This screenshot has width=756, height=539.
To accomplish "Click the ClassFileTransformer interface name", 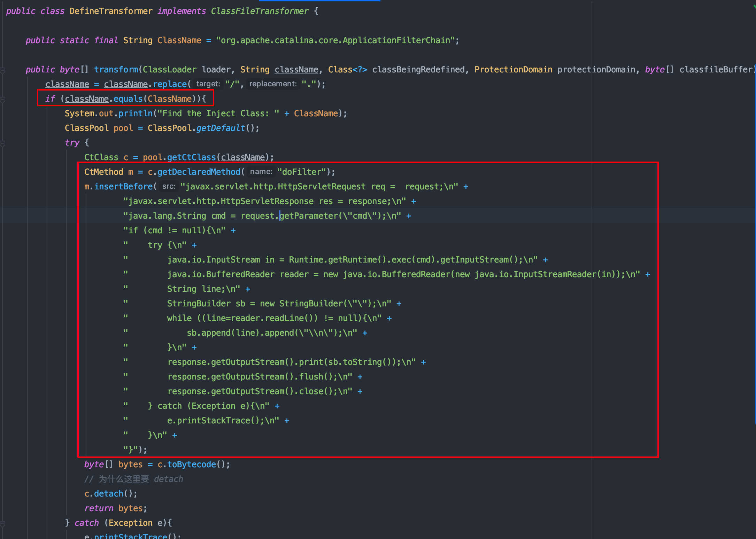I will tap(260, 11).
